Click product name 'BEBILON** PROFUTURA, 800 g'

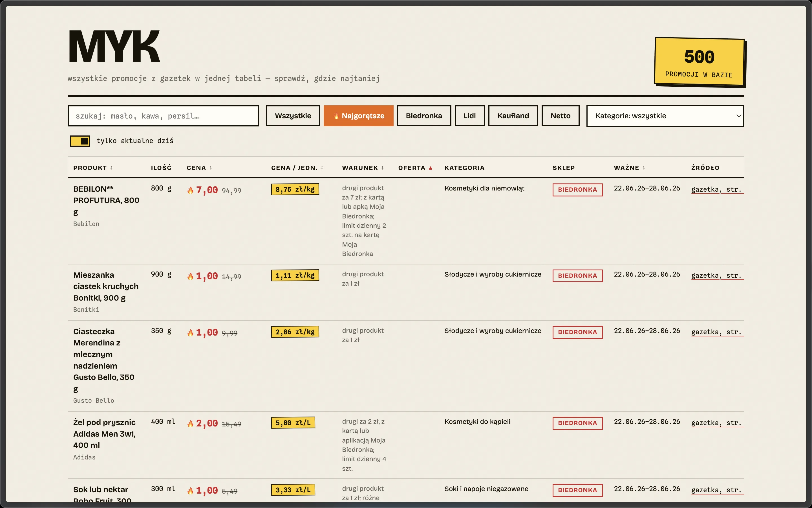pyautogui.click(x=106, y=201)
